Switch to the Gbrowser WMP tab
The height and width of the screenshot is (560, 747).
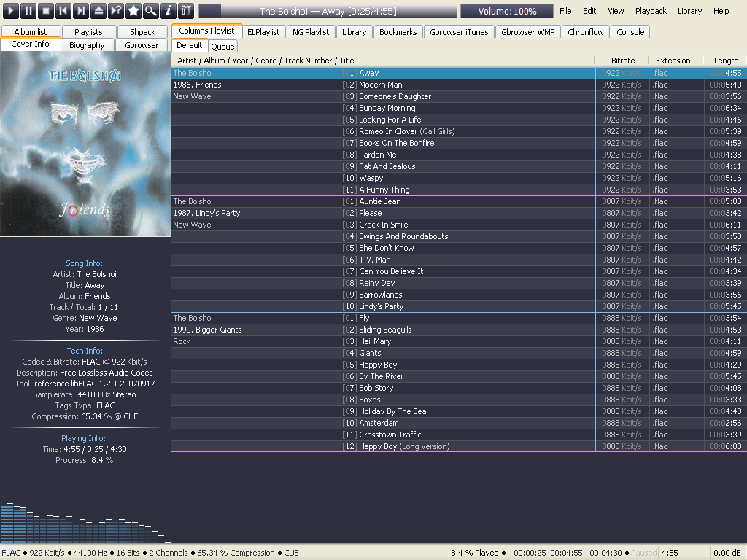528,32
